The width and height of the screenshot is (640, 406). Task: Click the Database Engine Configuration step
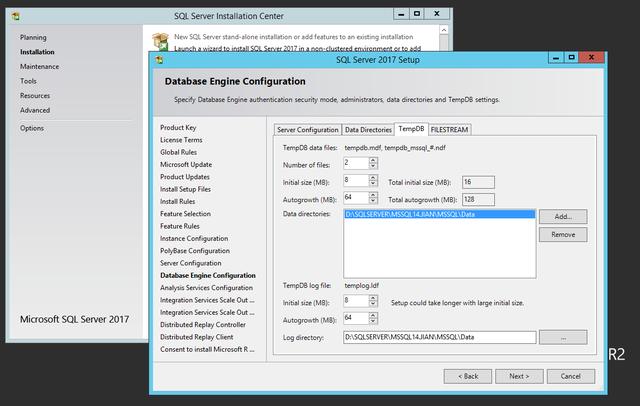[x=208, y=275]
